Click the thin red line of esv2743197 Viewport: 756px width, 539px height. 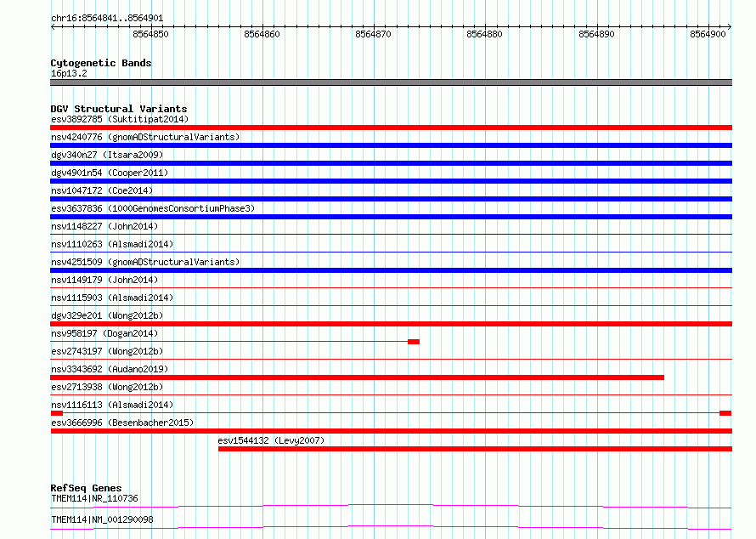pos(391,360)
